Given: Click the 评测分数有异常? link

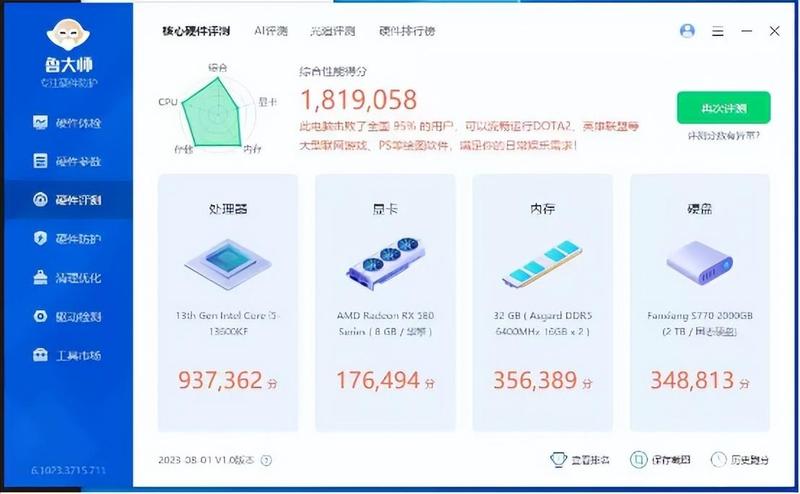Looking at the screenshot, I should 724,136.
